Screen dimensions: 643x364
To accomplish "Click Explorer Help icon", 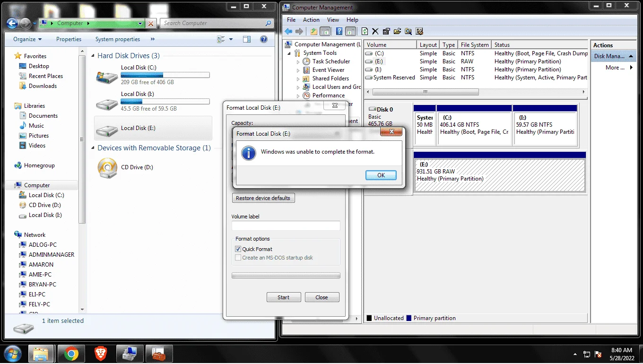I will pyautogui.click(x=264, y=39).
